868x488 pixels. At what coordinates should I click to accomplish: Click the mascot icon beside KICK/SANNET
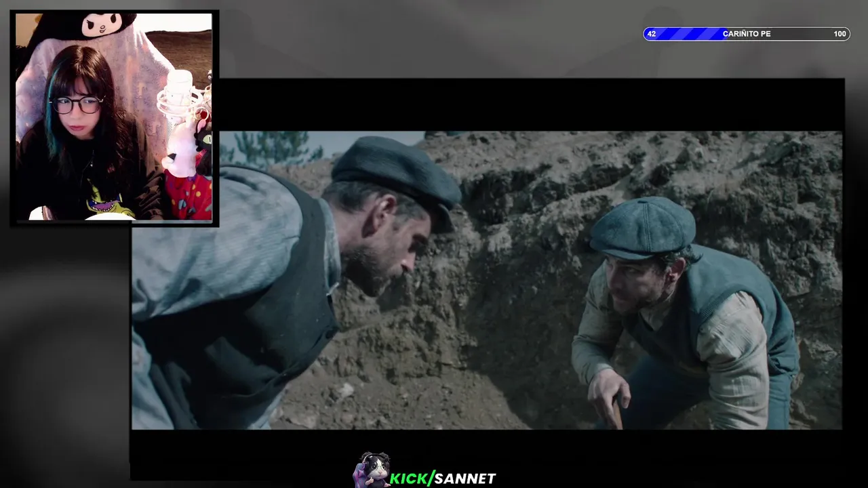point(371,470)
